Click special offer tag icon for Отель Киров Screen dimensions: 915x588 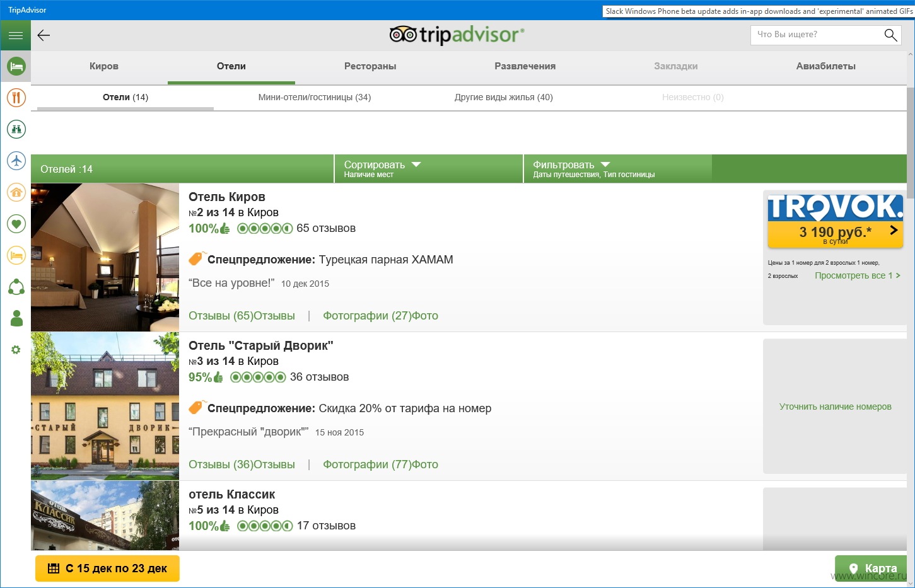coord(197,258)
